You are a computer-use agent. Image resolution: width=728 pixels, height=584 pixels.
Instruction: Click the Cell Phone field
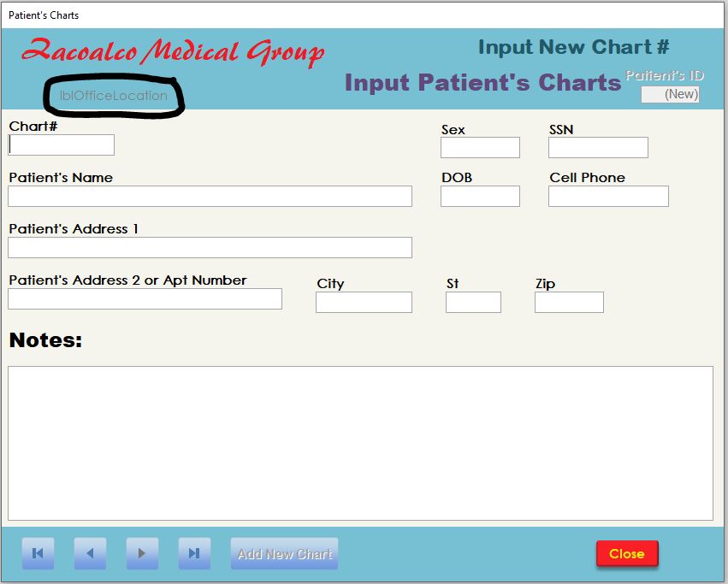(608, 197)
